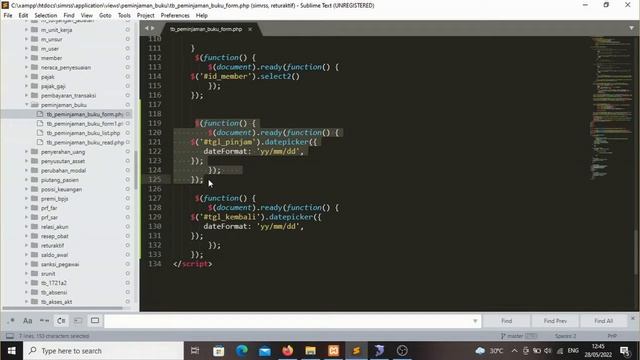Click the Find Prev button

pyautogui.click(x=555, y=321)
